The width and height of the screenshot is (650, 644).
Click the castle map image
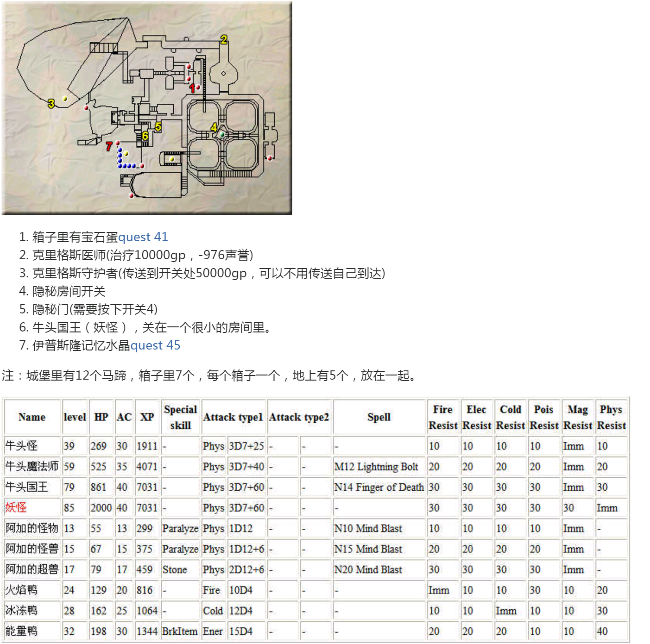coord(147,108)
